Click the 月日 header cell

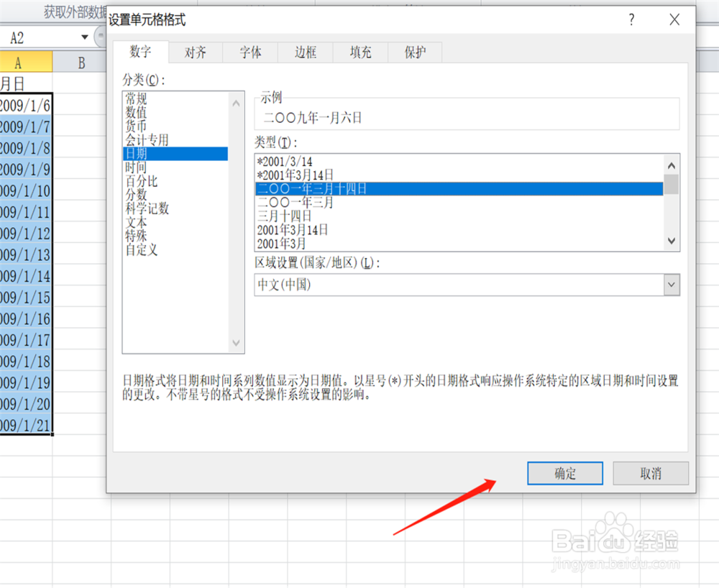26,83
